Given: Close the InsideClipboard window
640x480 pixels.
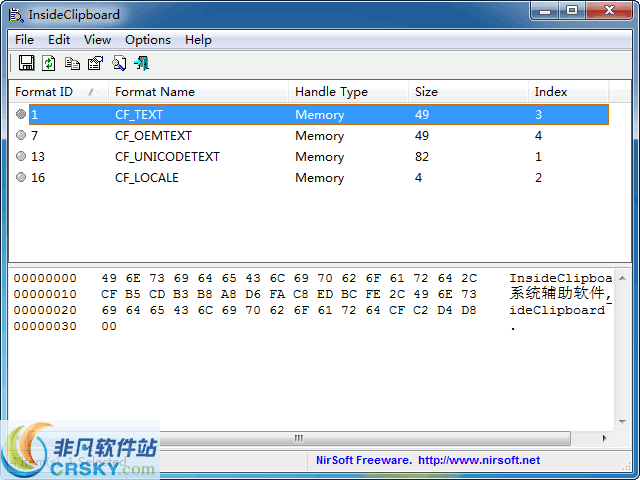Looking at the screenshot, I should [x=609, y=10].
